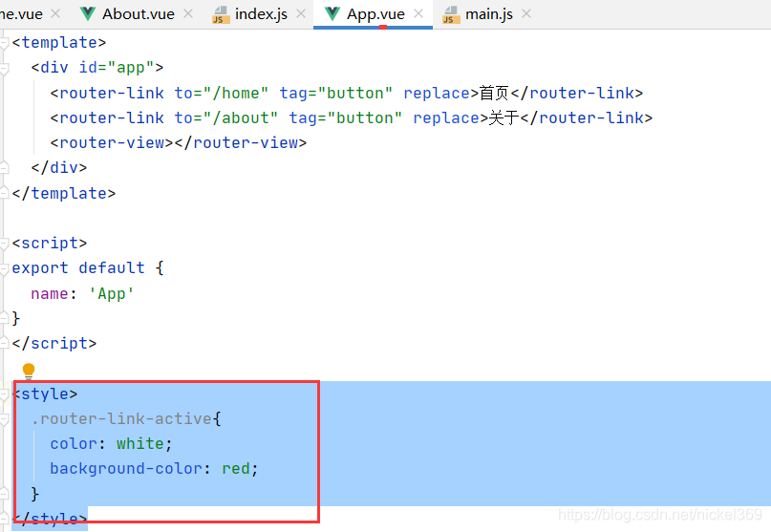Click the closing </div> tag
Viewport: 771px width, 532px height.
pyautogui.click(x=59, y=168)
